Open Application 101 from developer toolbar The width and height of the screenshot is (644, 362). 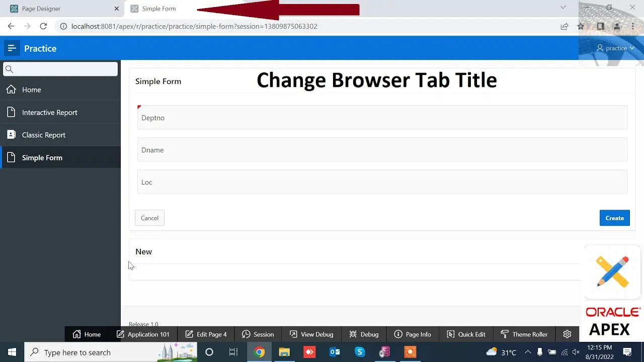click(143, 334)
